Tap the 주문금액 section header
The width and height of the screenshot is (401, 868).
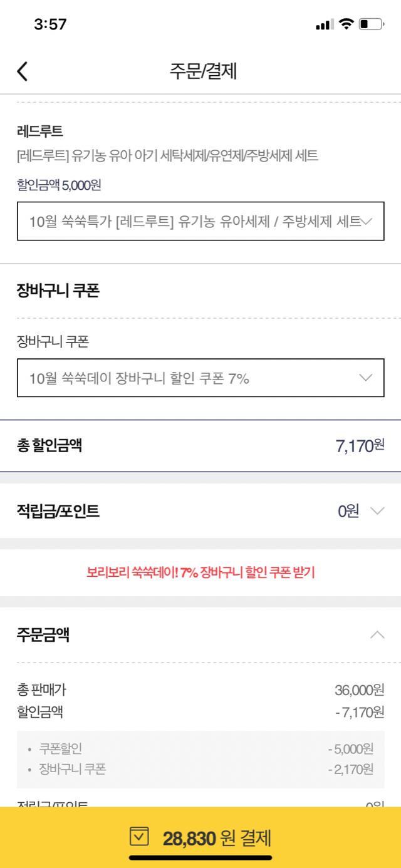[200, 635]
